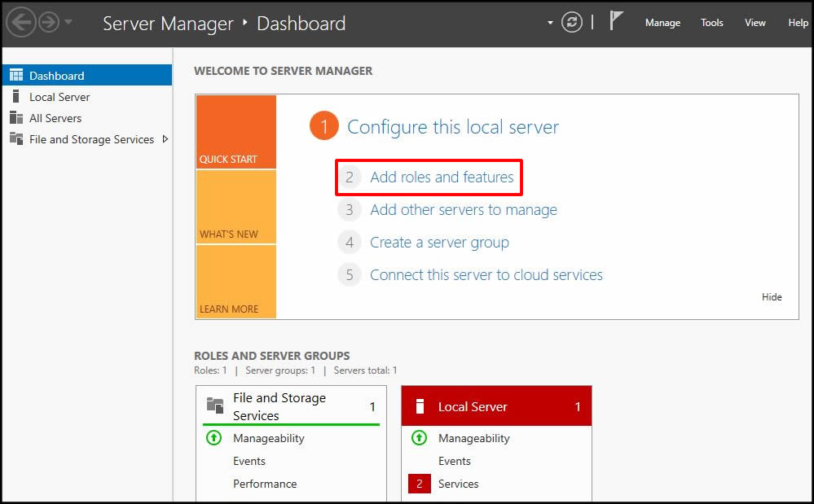Open the navigation history dropdown arrow
814x504 pixels.
click(68, 23)
